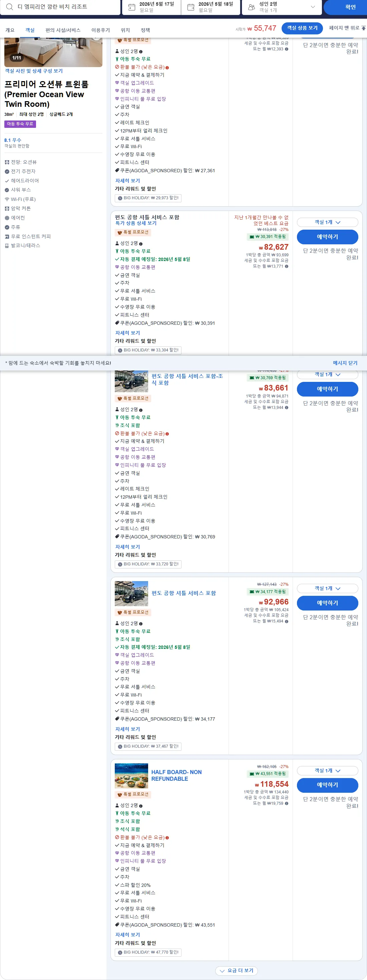Viewport: 367px width, 980px height.
Task: Click the BIG HOLIDAY ₩ 33,304 할인 badge
Action: [148, 350]
